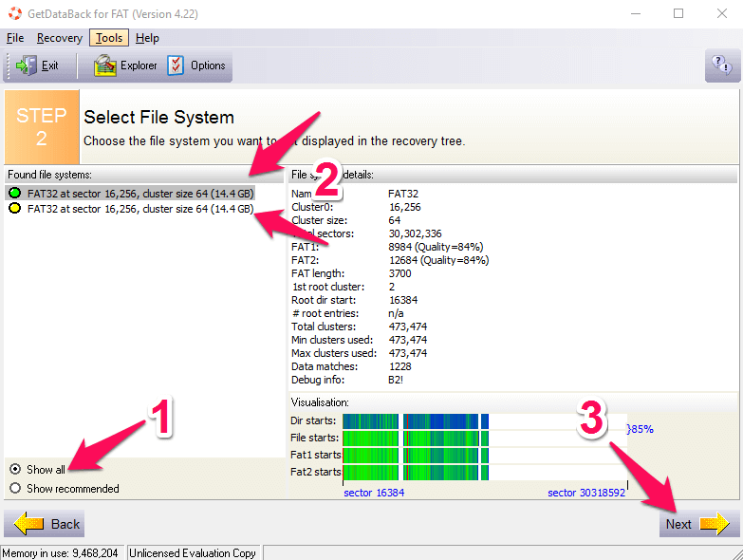Click the yellow Back arrow icon
Viewport: 743px width, 560px height.
pyautogui.click(x=28, y=524)
